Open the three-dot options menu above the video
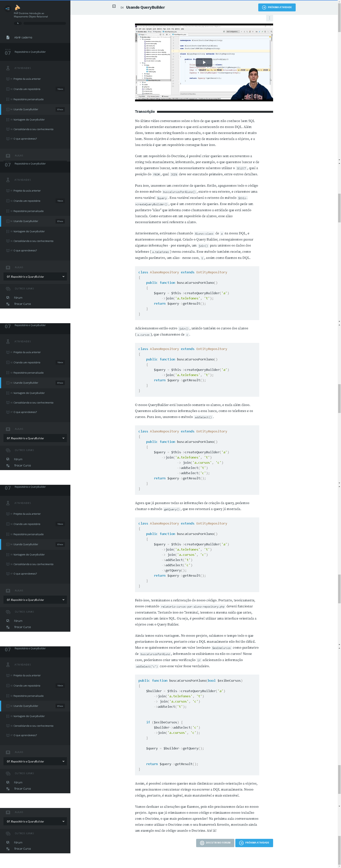The height and width of the screenshot is (868, 341). coord(269,18)
